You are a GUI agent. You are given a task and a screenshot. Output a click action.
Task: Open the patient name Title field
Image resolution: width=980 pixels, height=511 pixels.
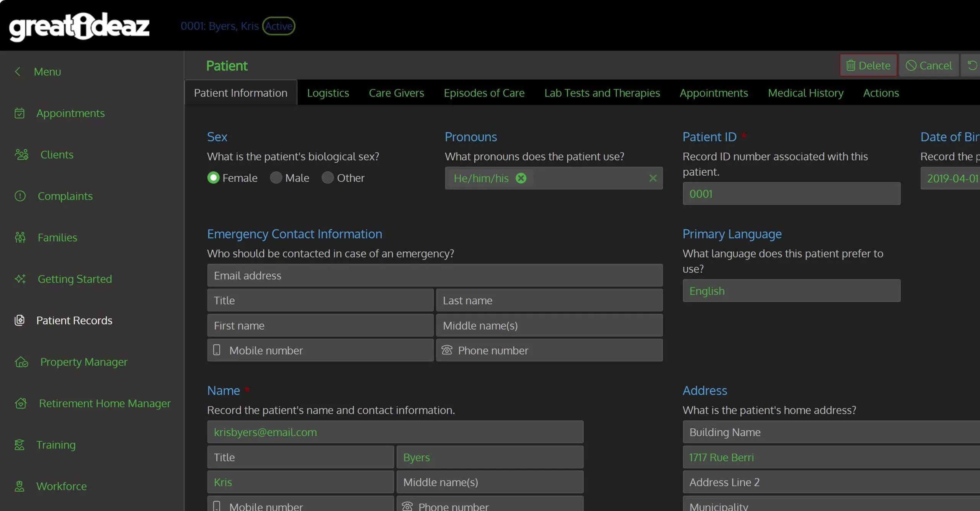coord(301,457)
